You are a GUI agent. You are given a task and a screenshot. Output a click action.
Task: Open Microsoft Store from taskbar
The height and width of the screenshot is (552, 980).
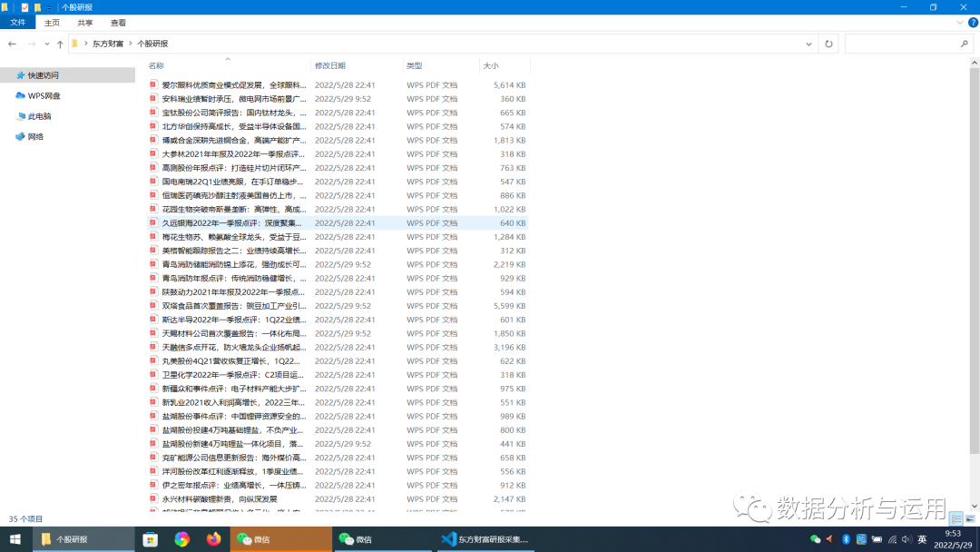click(150, 539)
